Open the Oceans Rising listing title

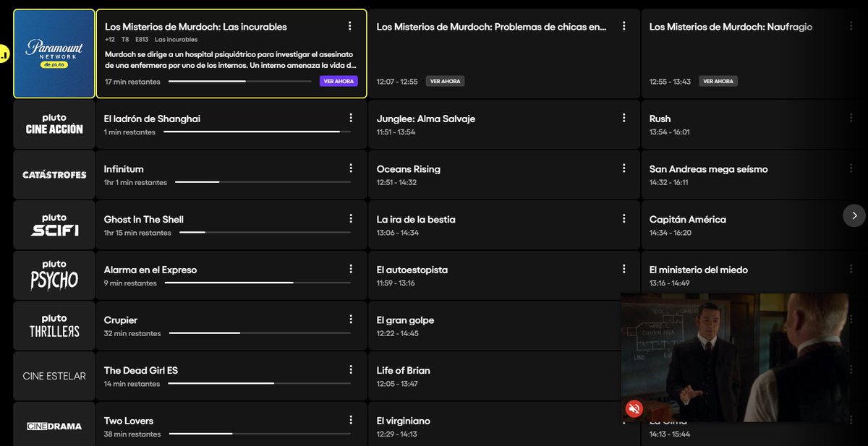click(409, 169)
